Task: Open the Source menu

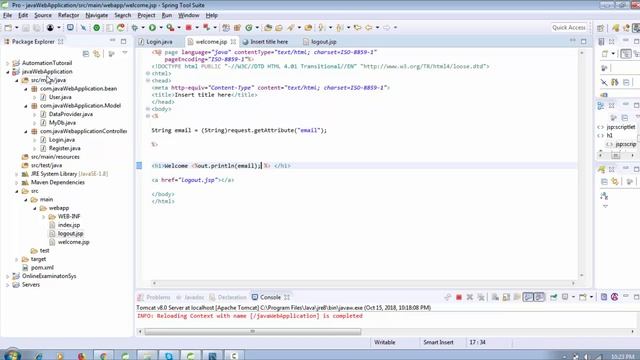Action: click(43, 15)
